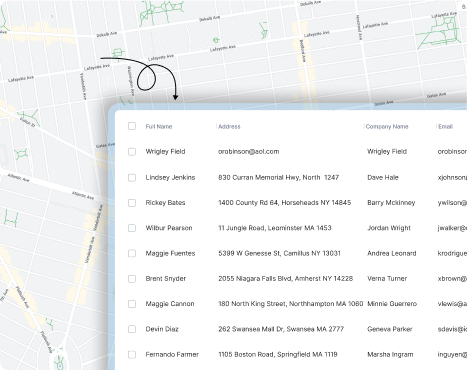
Task: Click address 180 North King Street, Northhampton
Action: [x=291, y=304]
